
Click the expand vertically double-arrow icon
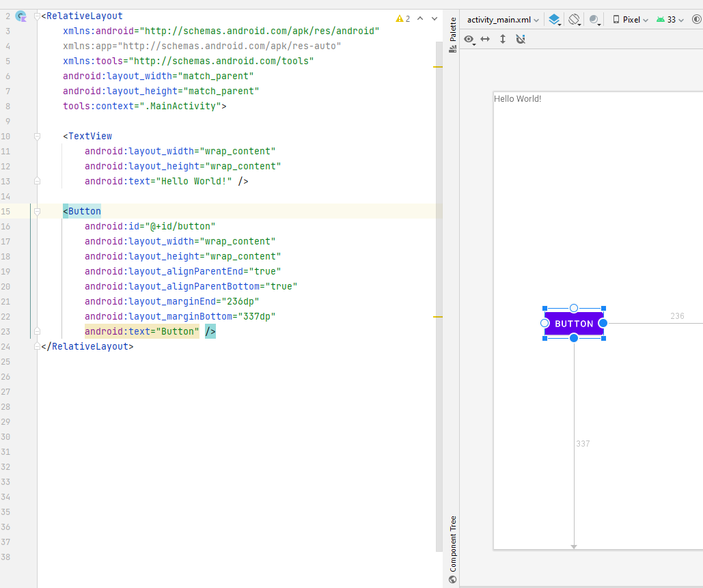coord(503,39)
